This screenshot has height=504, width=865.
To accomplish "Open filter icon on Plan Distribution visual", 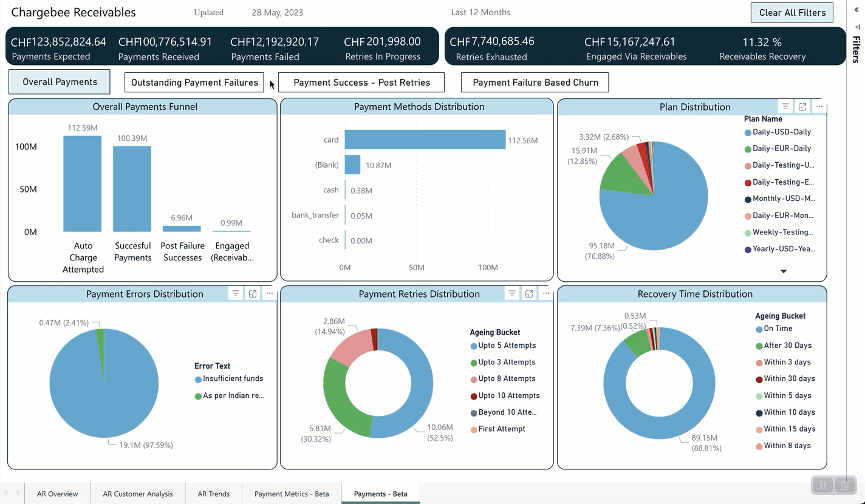I will pos(785,106).
